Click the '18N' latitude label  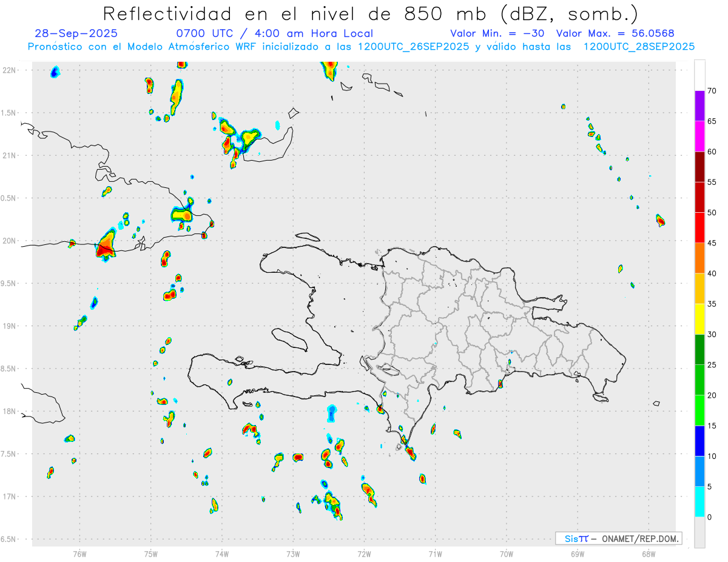tap(9, 411)
